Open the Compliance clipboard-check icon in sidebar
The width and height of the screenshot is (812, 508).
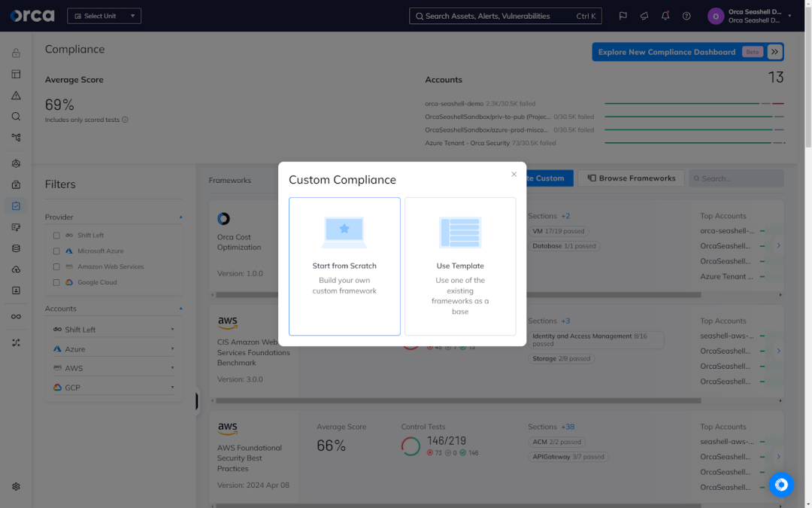tap(16, 205)
